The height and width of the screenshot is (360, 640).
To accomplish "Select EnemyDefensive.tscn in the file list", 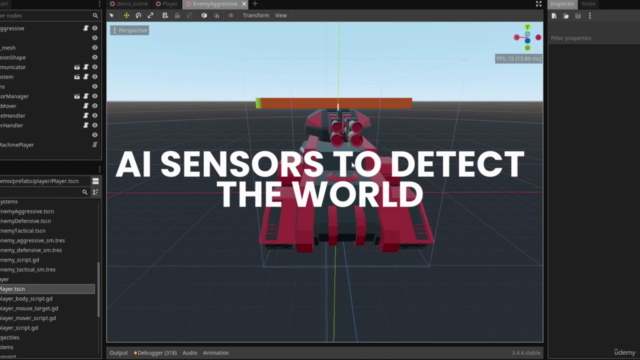I will click(x=25, y=221).
